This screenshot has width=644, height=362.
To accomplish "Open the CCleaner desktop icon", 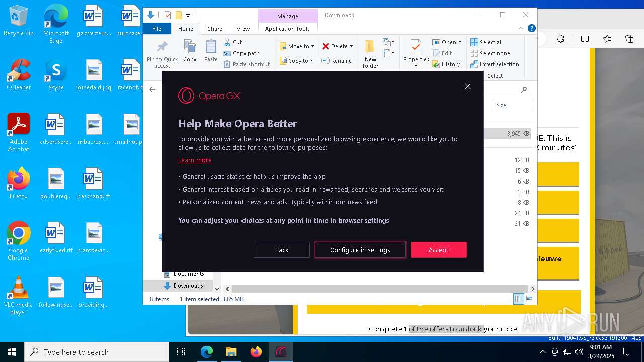I will point(19,75).
